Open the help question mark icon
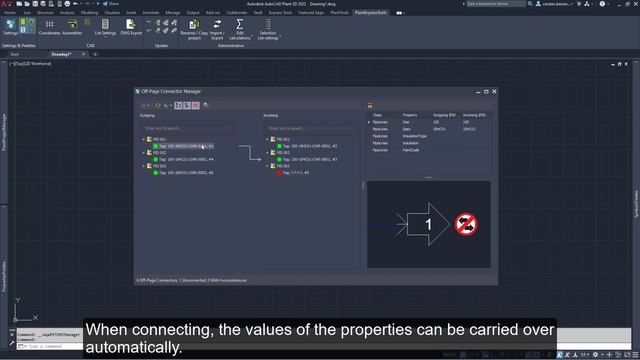Screen dimensions: 640x360 click(x=602, y=4)
